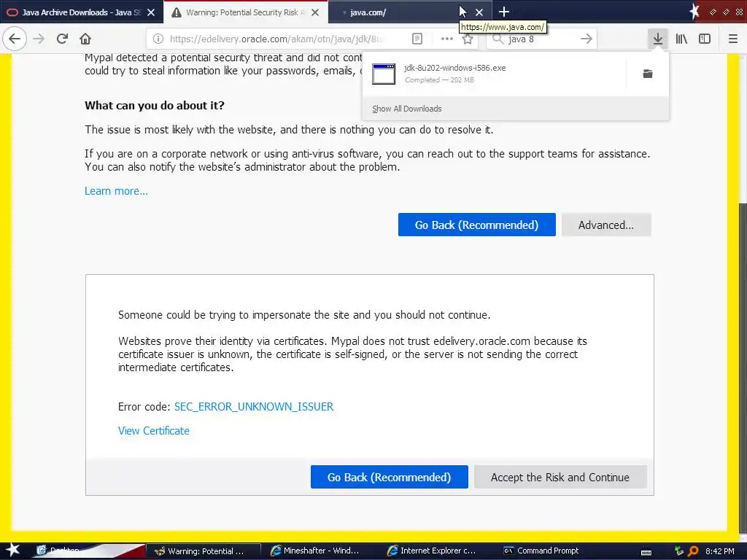Switch to the java.com tab
The height and width of the screenshot is (560, 747).
pyautogui.click(x=410, y=12)
